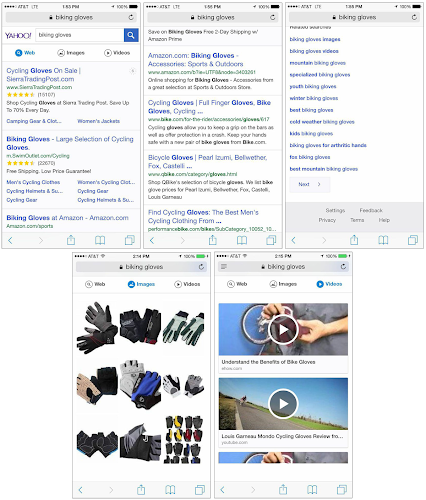This screenshot has height=500, width=426.
Task: Tap reload icon in Yahoo search screen address bar
Action: point(131,17)
